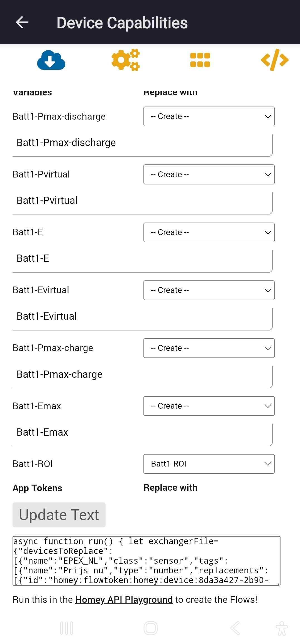Open the code brackets tab
The image size is (300, 644).
(x=274, y=60)
